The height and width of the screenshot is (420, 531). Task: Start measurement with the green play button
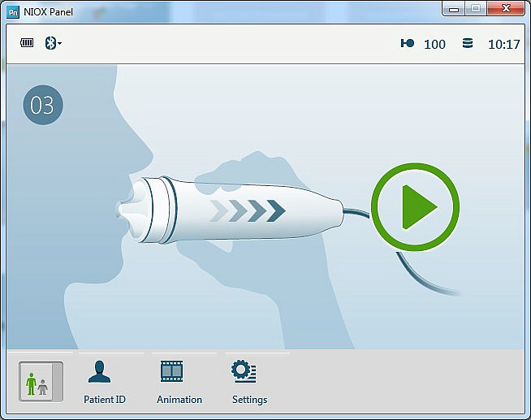tap(415, 207)
